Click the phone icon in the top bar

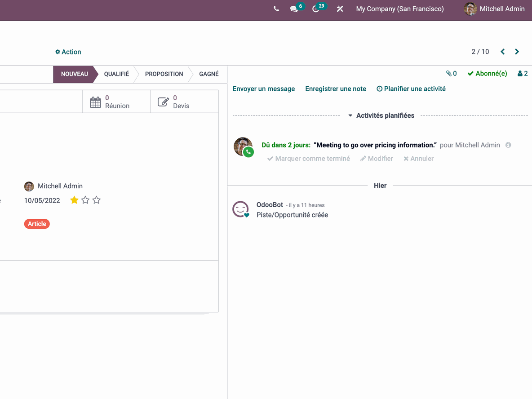(276, 9)
